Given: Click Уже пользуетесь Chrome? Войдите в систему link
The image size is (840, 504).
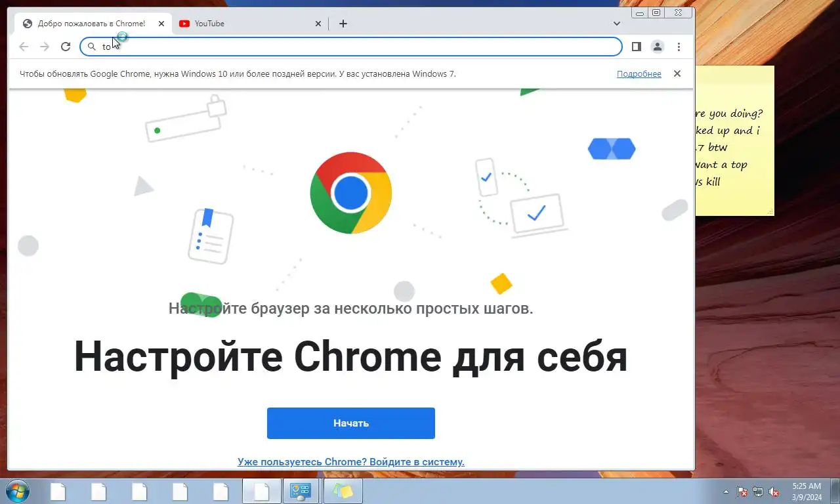Looking at the screenshot, I should point(351,462).
